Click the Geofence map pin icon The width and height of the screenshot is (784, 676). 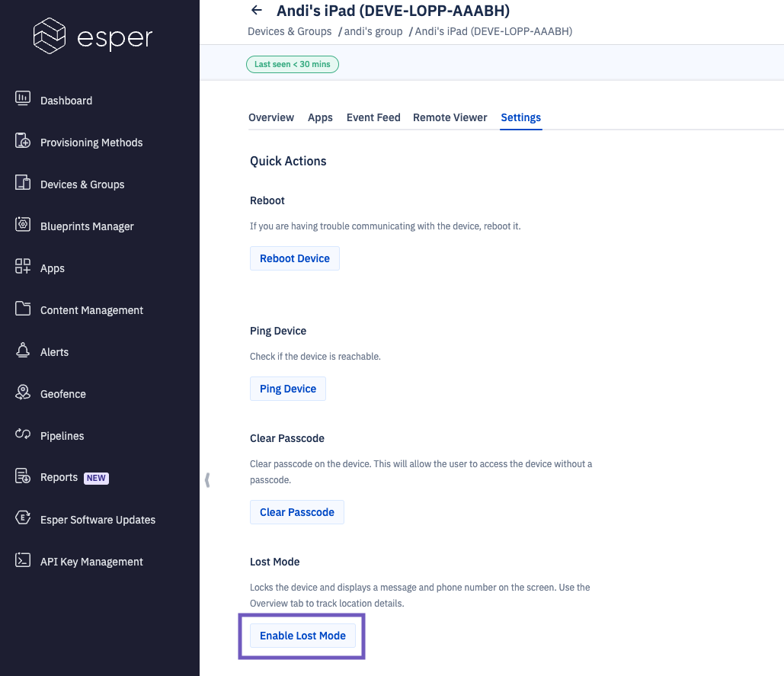click(x=23, y=392)
